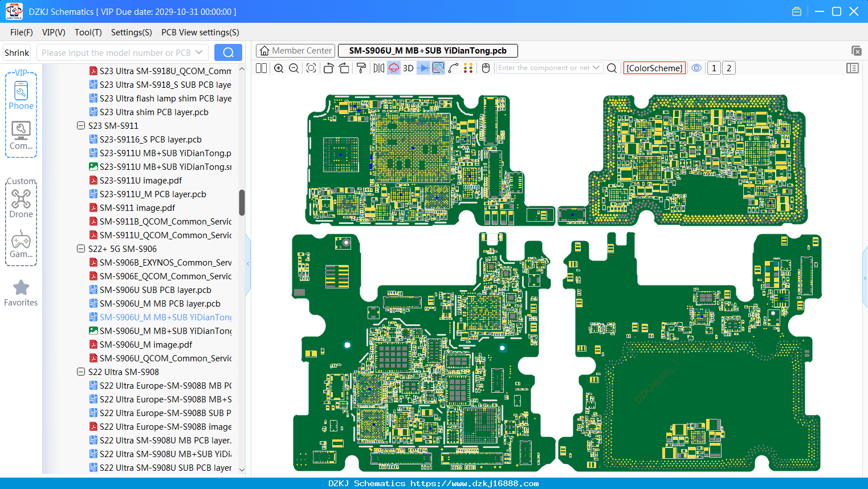Click the component search magnifier icon
This screenshot has width=868, height=489.
(612, 68)
